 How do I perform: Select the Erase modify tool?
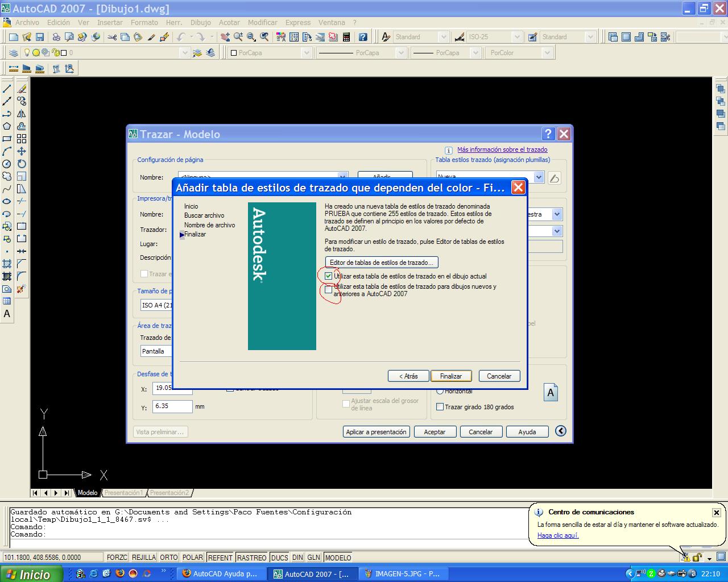click(22, 89)
